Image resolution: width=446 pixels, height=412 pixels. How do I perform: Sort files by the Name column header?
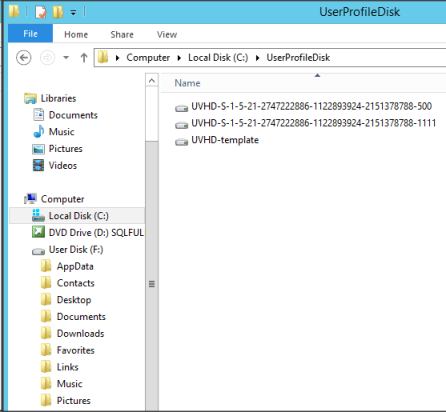click(x=187, y=83)
